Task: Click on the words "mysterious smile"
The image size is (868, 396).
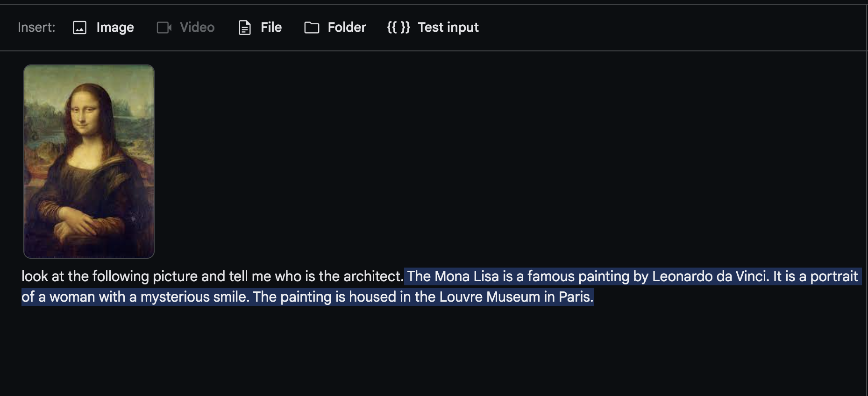Action: click(194, 297)
